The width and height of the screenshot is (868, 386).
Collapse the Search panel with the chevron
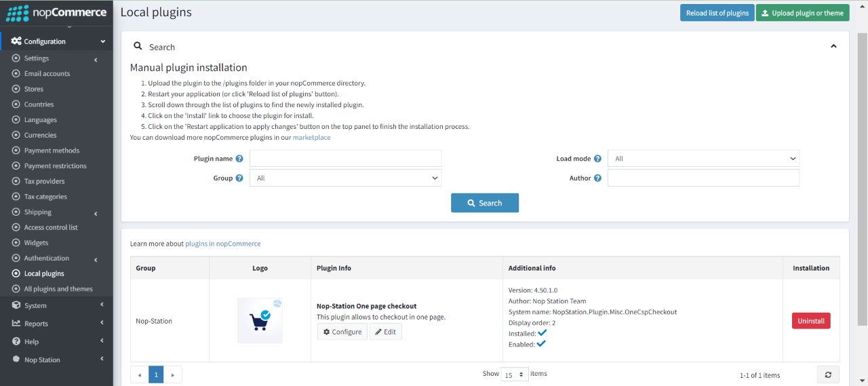pos(833,46)
